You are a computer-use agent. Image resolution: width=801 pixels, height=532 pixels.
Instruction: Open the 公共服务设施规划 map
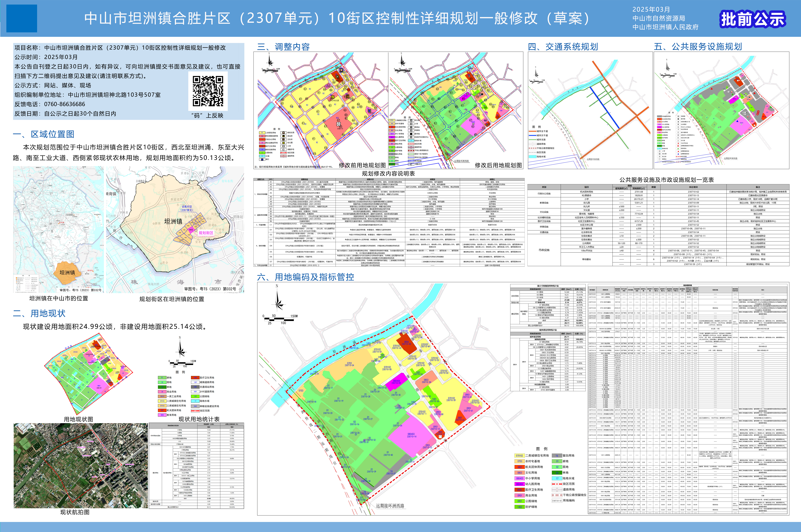point(721,110)
